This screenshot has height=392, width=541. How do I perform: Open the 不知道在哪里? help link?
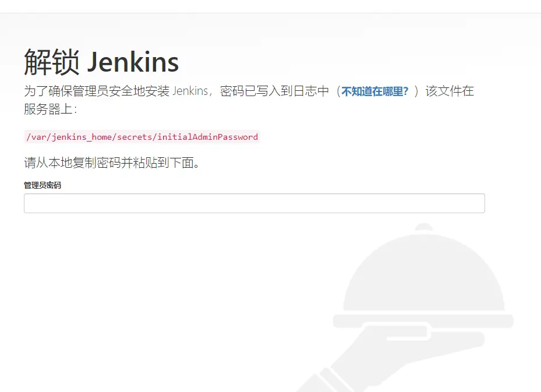(x=375, y=91)
